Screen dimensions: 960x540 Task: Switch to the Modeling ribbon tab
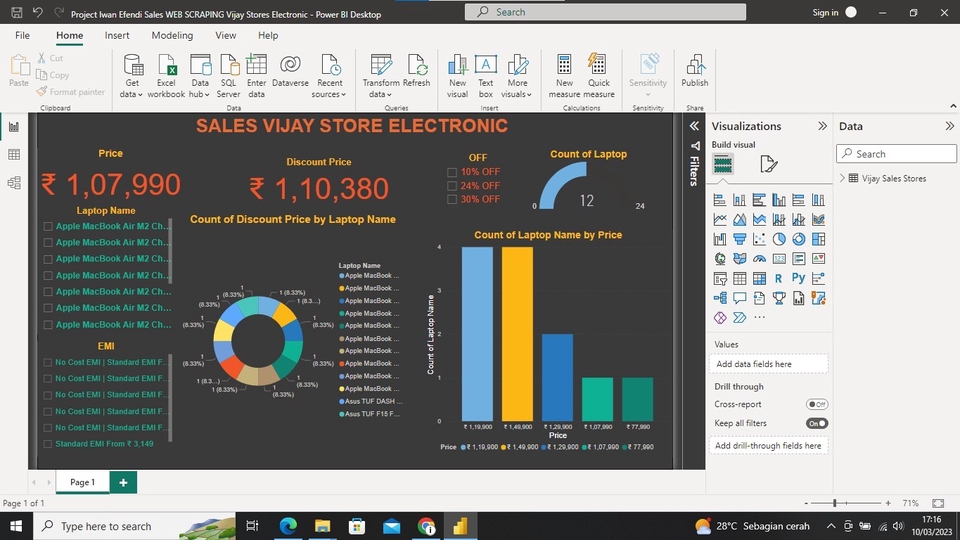click(x=172, y=36)
